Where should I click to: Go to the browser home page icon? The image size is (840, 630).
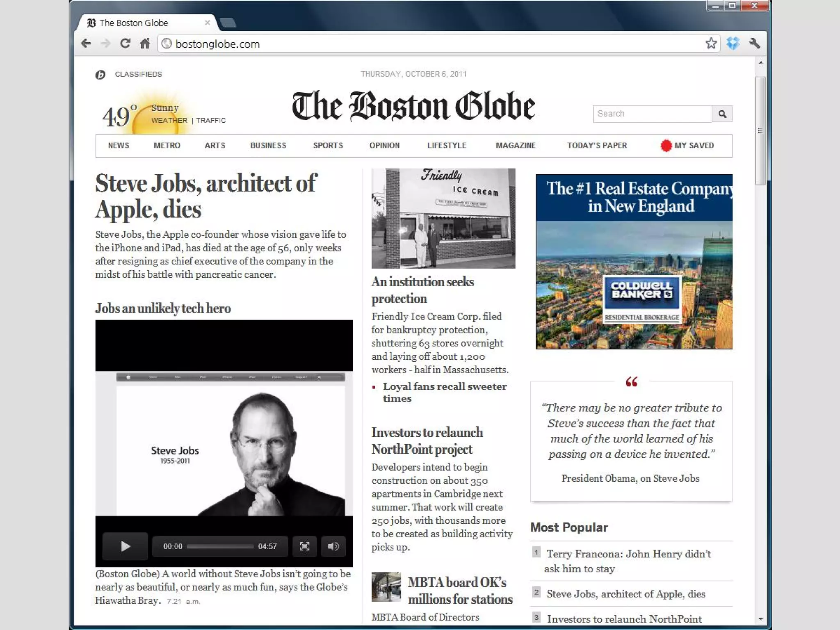coord(145,43)
